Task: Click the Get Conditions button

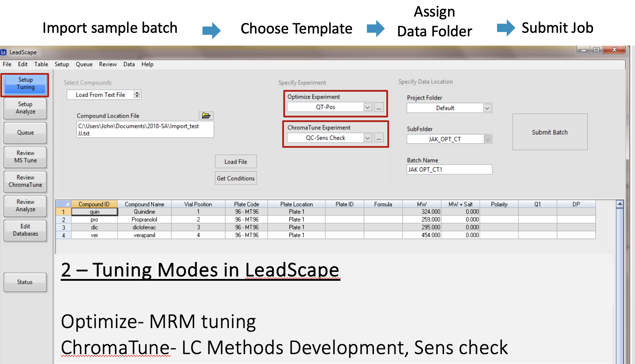Action: (x=236, y=178)
